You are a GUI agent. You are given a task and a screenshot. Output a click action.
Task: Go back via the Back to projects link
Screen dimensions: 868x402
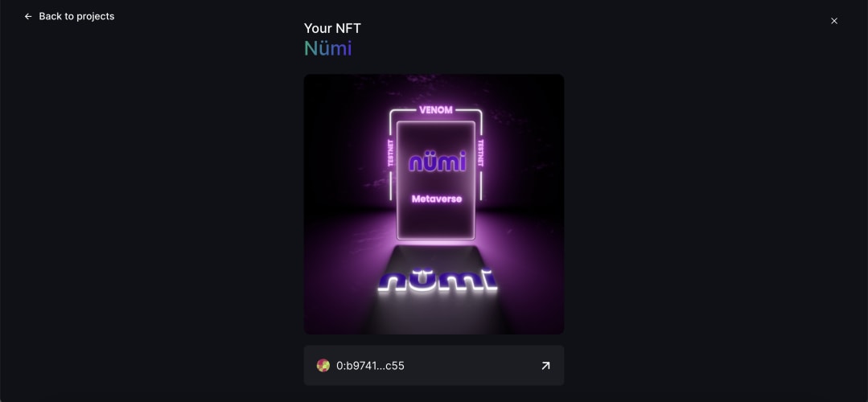[x=69, y=17]
